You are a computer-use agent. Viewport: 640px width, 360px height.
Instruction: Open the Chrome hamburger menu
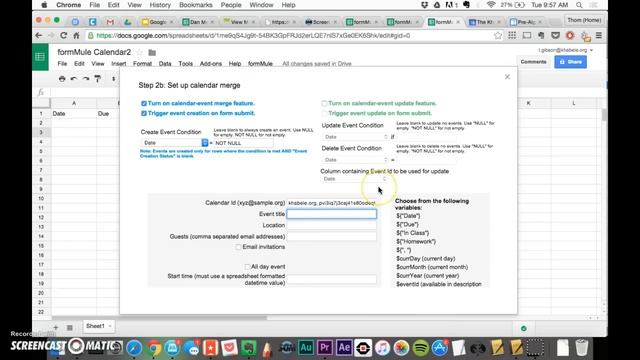[599, 36]
